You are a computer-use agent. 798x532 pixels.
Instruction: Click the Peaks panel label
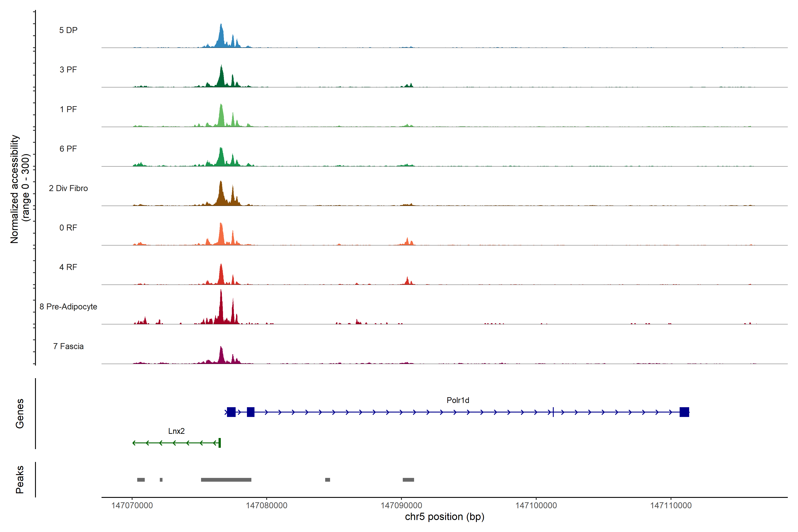click(x=20, y=479)
